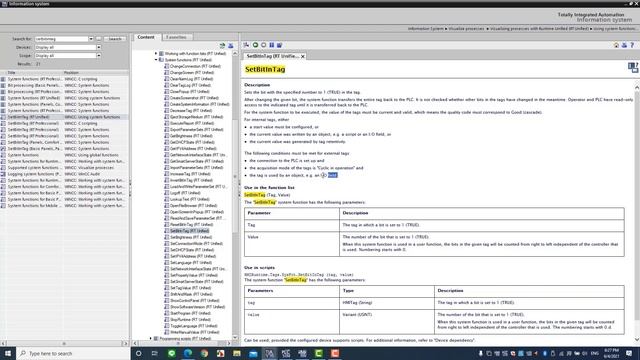
Task: Open StopRuntime (RT Unified) topic in tree
Action: (x=190, y=320)
